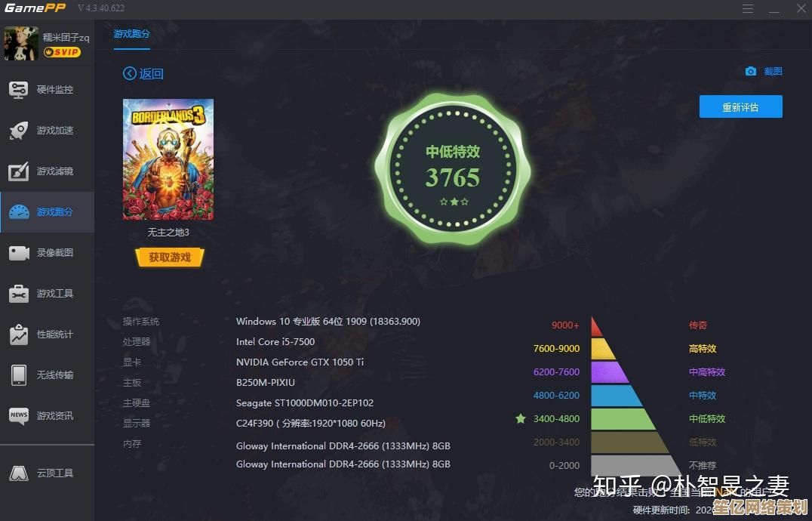Screen dimensions: 812x521
Task: Click first Gloway DDR4-2666 memory row
Action: pos(343,446)
